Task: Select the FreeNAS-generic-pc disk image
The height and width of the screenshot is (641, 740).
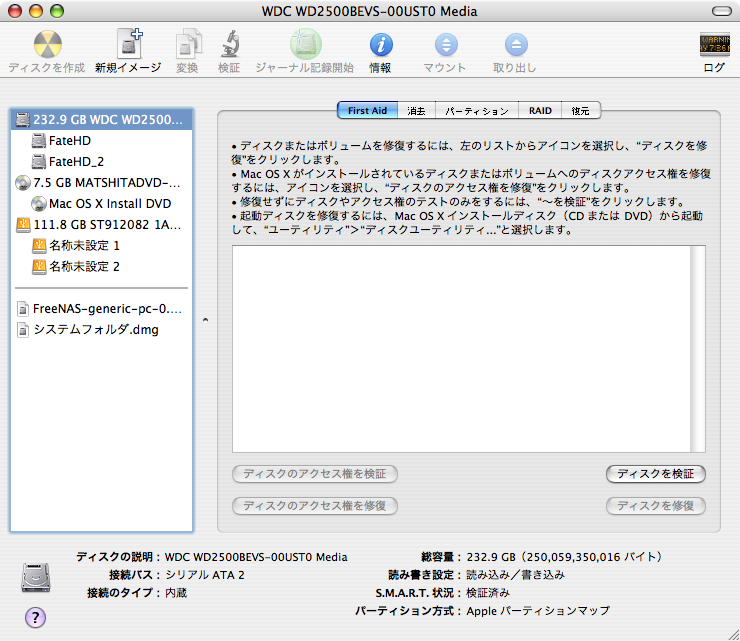Action: tap(101, 309)
